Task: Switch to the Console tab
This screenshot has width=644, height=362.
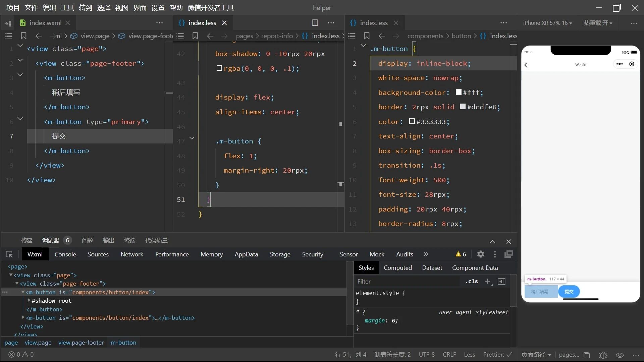Action: click(x=65, y=254)
